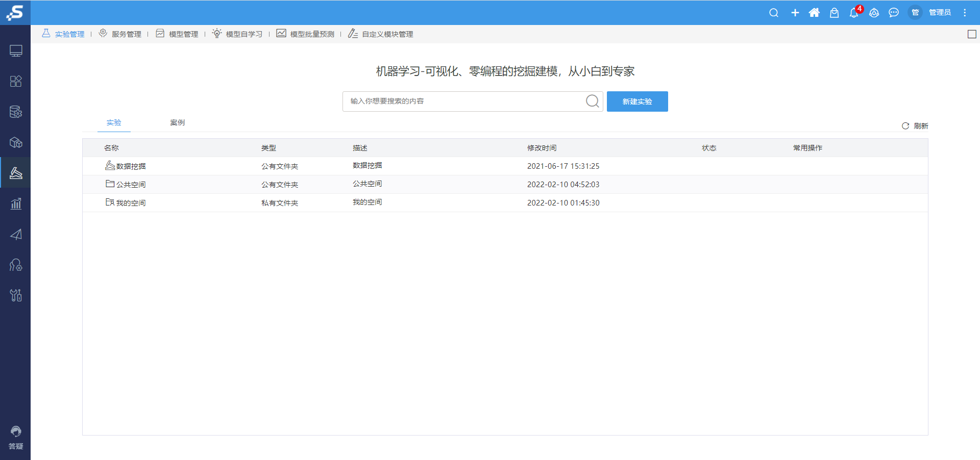
Task: Click 公共空间 in the description column
Action: coord(367,184)
